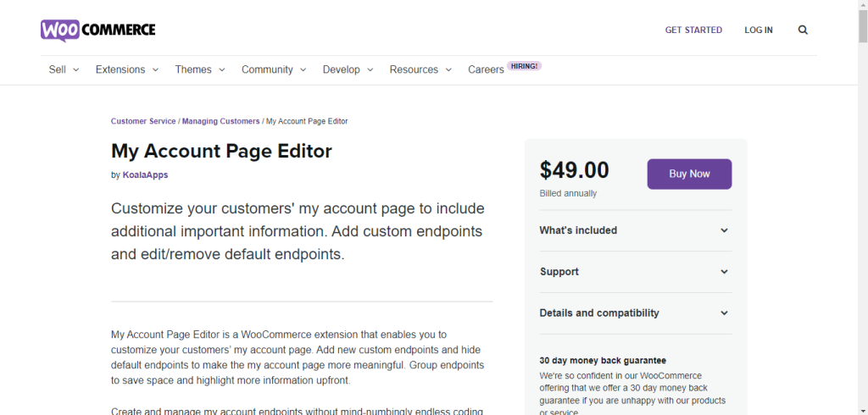Open the Managing Customers breadcrumb link
This screenshot has height=415, width=868.
pos(220,121)
